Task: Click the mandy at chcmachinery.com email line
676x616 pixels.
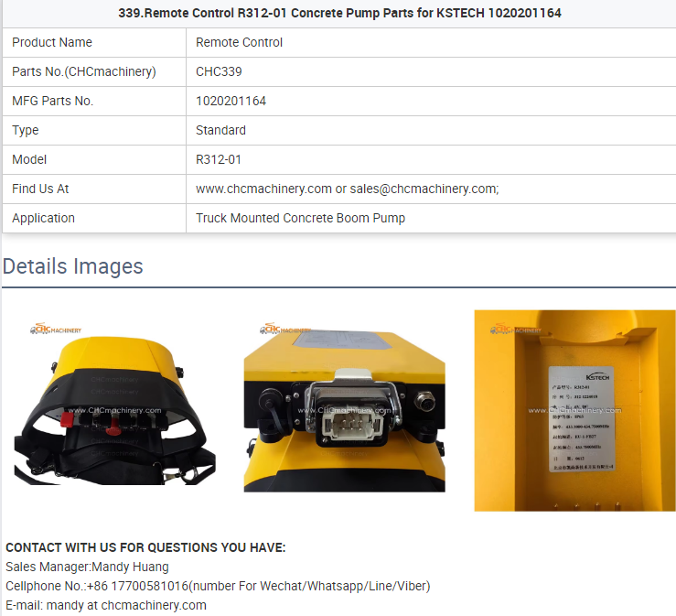Action: [106, 605]
